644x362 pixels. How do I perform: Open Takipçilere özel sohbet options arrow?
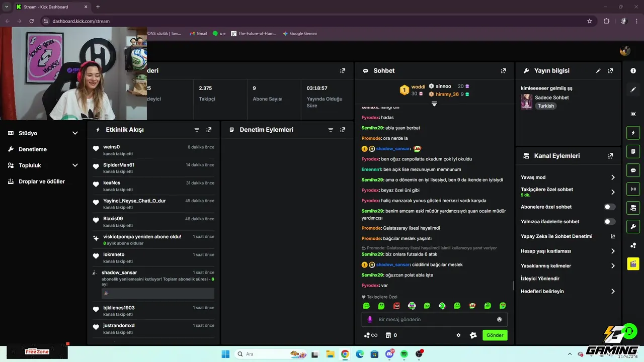613,192
